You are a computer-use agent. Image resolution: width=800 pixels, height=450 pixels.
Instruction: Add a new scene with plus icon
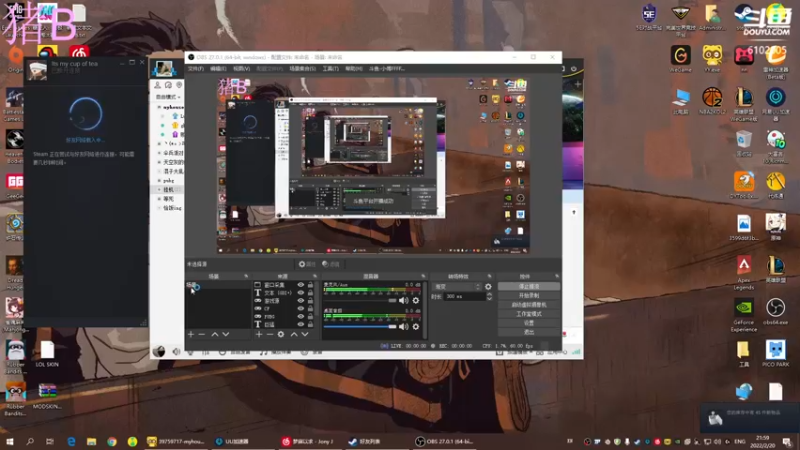(x=191, y=334)
